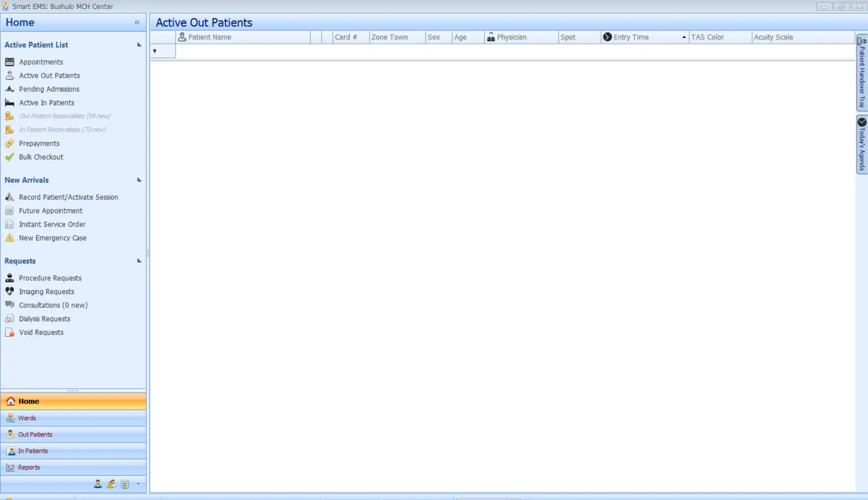The width and height of the screenshot is (868, 500).
Task: Collapse New Arrivals section
Action: tap(139, 180)
